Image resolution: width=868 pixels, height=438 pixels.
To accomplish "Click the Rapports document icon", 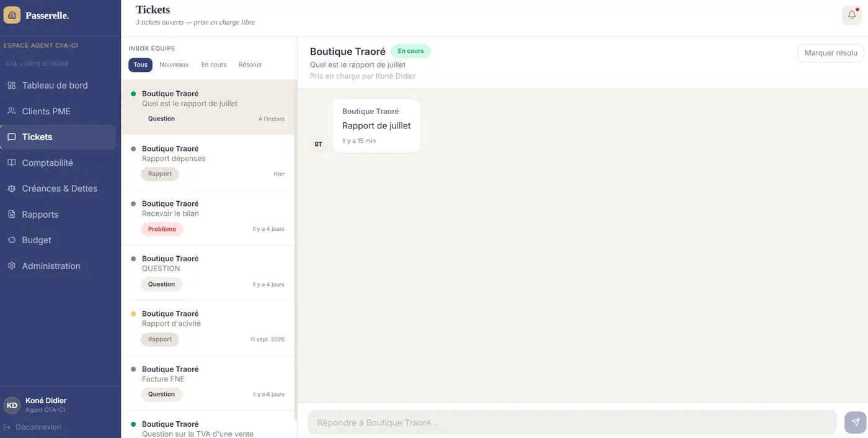I will pyautogui.click(x=11, y=215).
